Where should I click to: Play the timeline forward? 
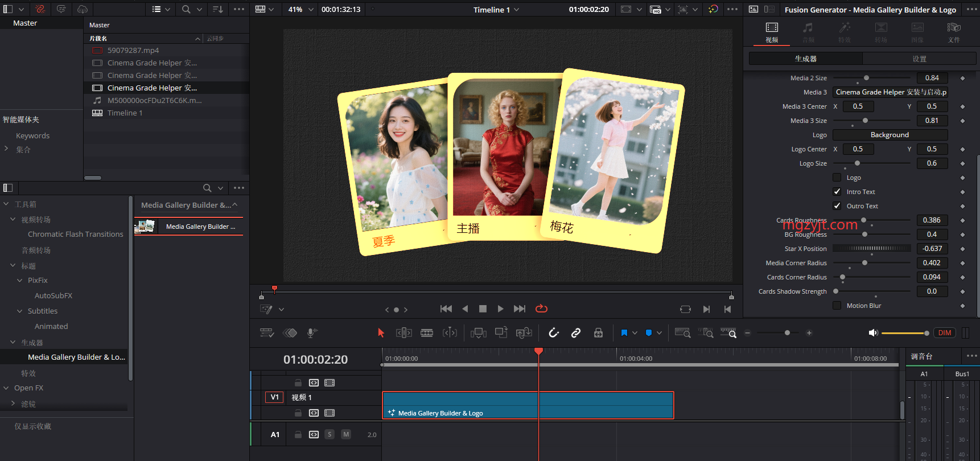500,308
